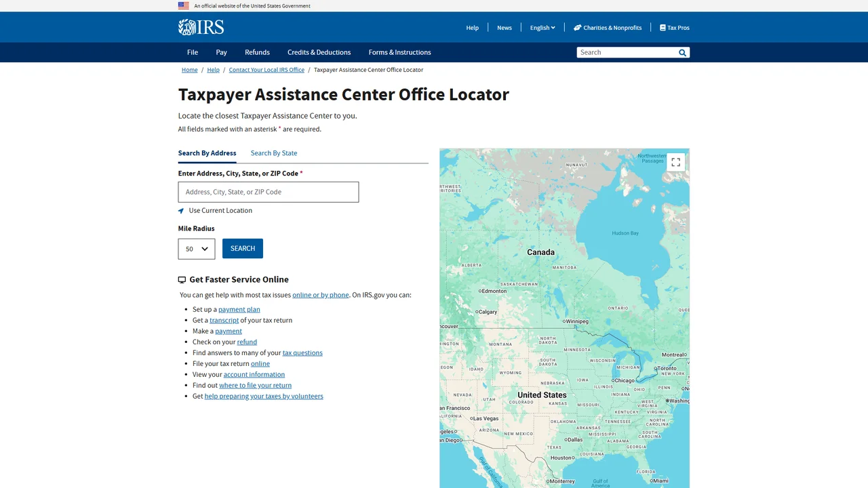Image resolution: width=868 pixels, height=488 pixels.
Task: Click the monitor icon beside Get Faster Service
Action: (182, 280)
